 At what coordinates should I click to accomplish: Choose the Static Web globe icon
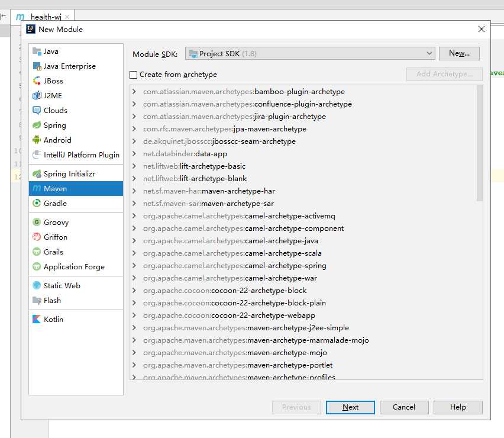coord(37,285)
